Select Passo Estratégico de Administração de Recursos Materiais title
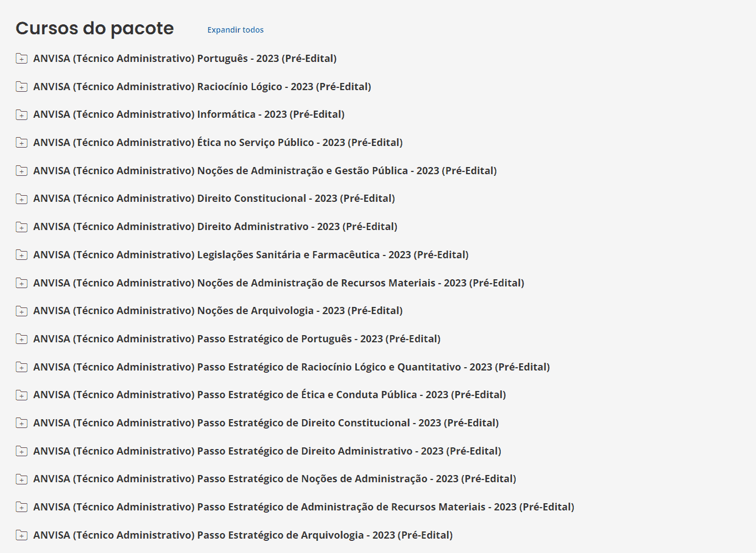The width and height of the screenshot is (756, 553). (x=304, y=507)
